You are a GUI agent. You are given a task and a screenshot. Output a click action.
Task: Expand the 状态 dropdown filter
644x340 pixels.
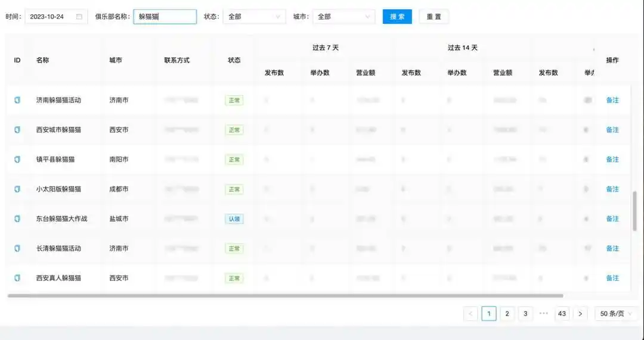click(x=254, y=17)
